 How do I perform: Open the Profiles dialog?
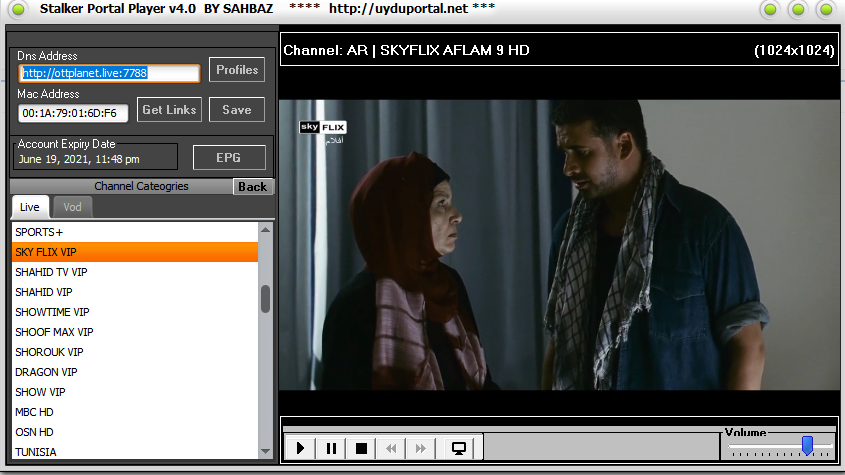(237, 70)
